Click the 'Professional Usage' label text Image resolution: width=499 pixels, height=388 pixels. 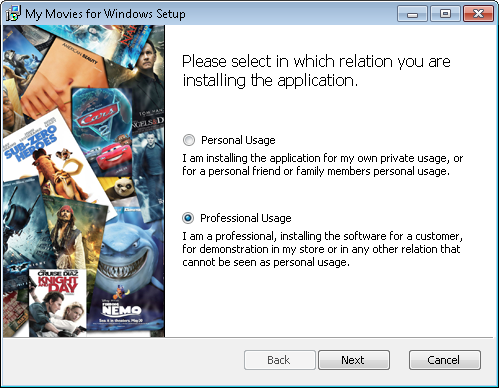[x=246, y=218]
